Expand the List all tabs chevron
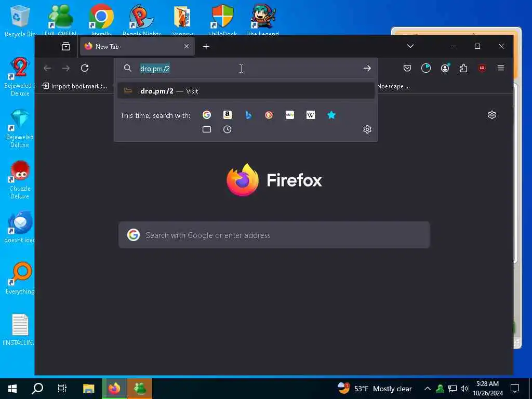 tap(410, 46)
